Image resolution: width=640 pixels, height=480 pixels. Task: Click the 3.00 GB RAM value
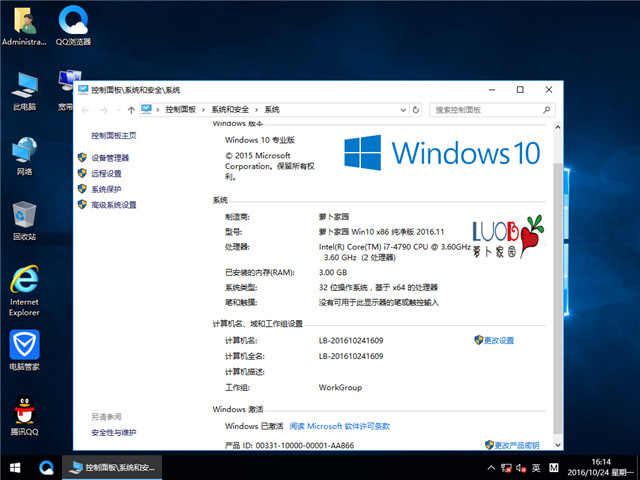tap(333, 272)
